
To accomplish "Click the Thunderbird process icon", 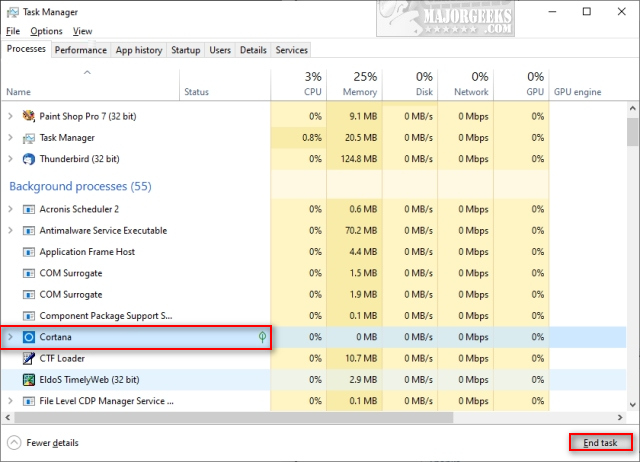I will [x=29, y=159].
